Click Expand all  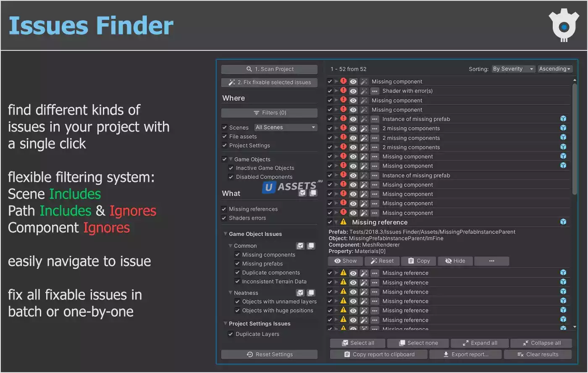[x=480, y=343]
